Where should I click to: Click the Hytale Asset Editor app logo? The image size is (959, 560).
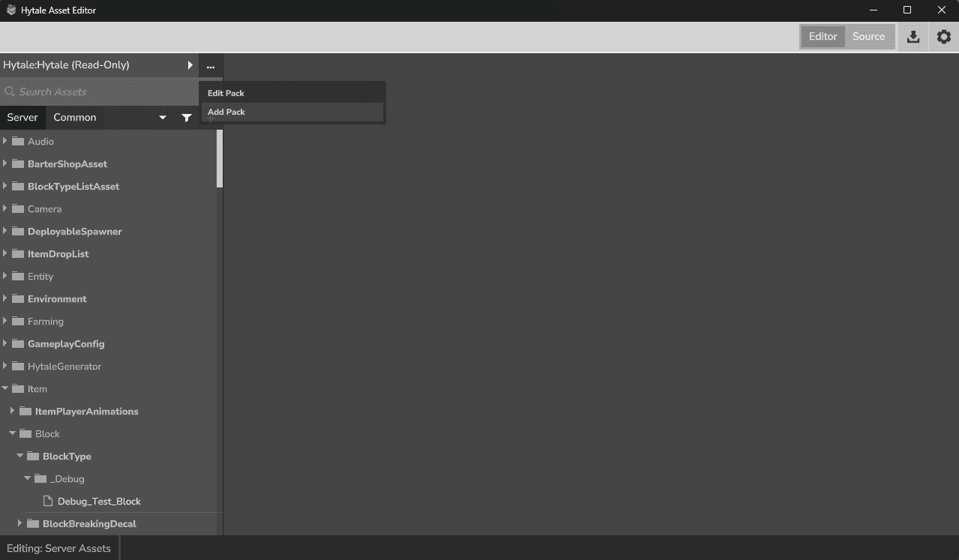10,10
